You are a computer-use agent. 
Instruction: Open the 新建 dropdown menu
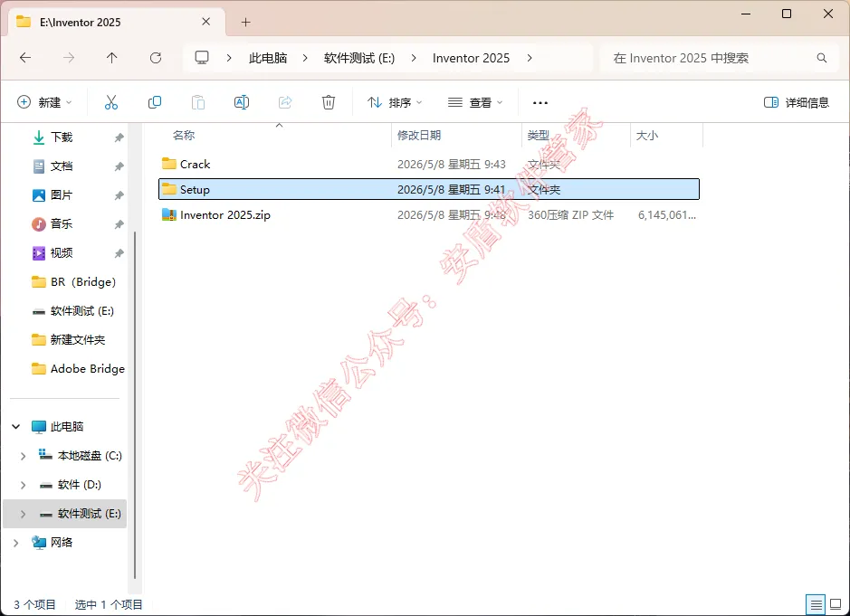click(x=44, y=102)
